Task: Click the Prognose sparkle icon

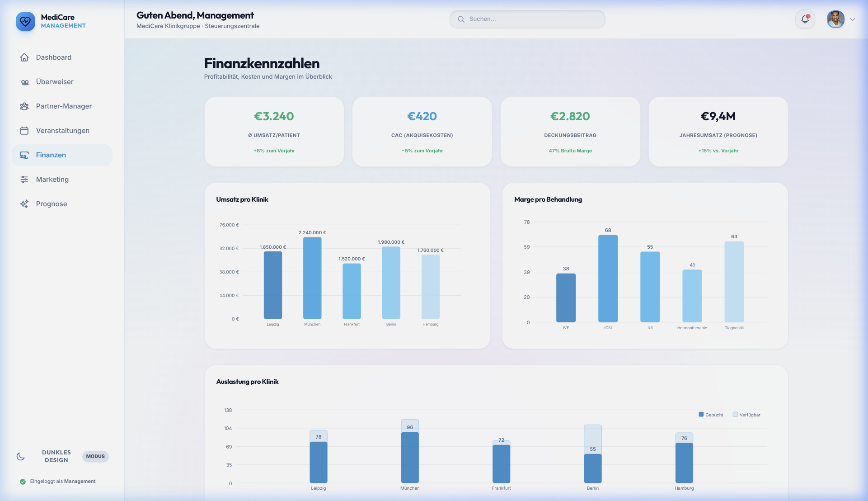Action: tap(24, 204)
